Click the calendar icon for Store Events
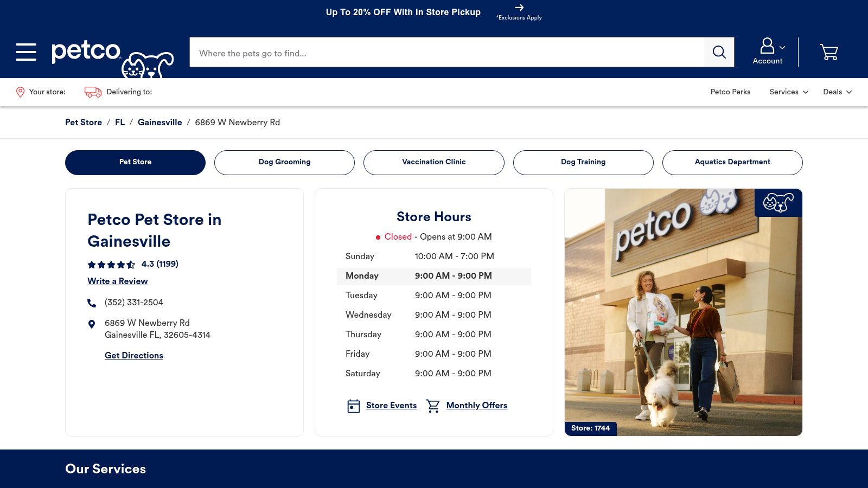Image resolution: width=868 pixels, height=488 pixels. 353,406
